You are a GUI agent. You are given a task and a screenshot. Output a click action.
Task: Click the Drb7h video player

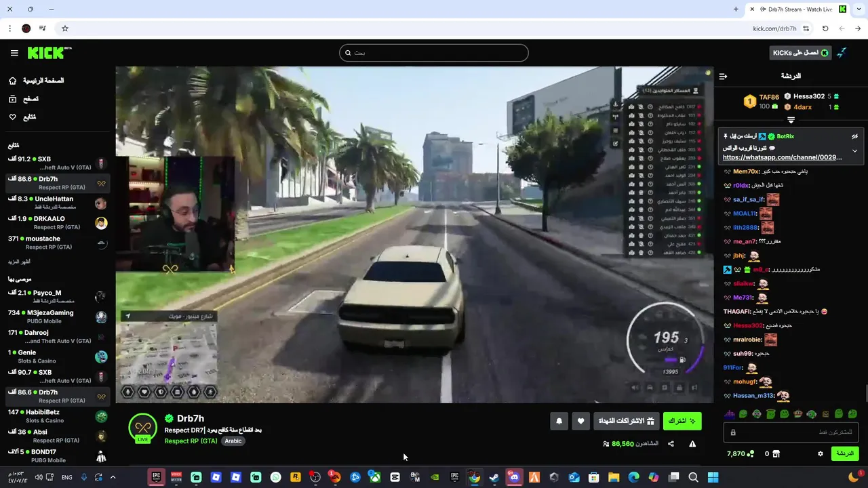(414, 235)
